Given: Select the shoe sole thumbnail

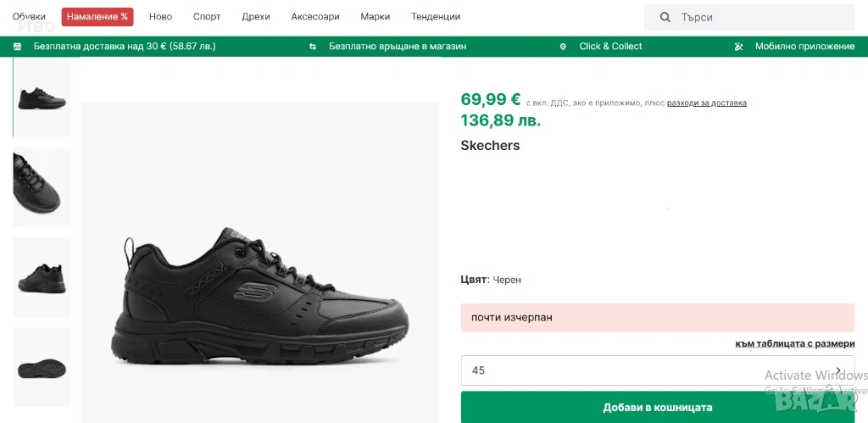Looking at the screenshot, I should pos(42,367).
